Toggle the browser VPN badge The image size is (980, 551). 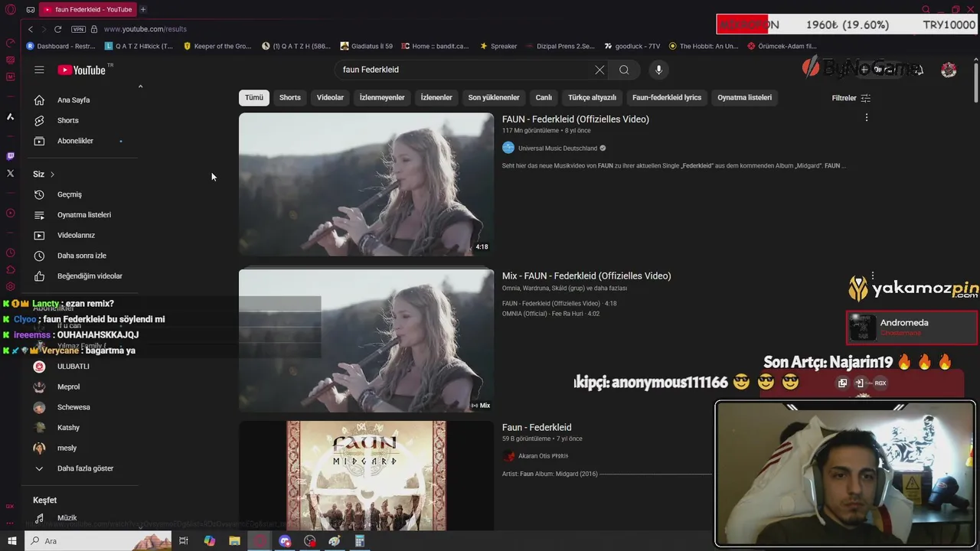tap(78, 29)
